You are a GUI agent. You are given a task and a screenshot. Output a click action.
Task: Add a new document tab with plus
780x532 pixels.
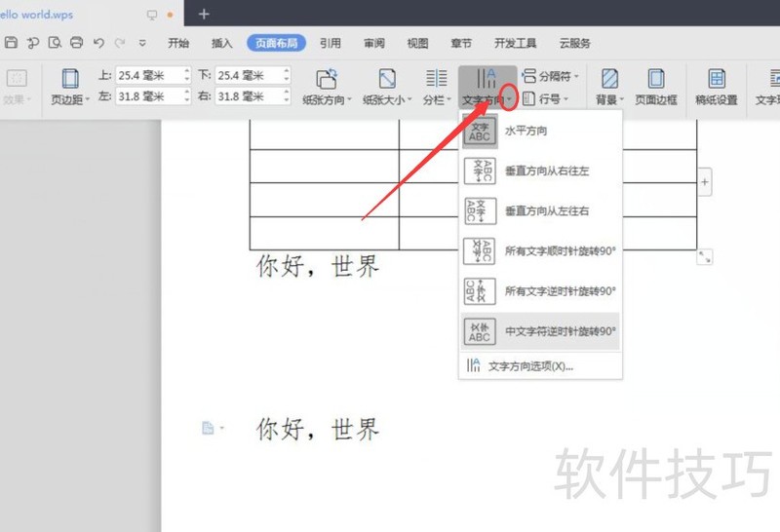204,14
